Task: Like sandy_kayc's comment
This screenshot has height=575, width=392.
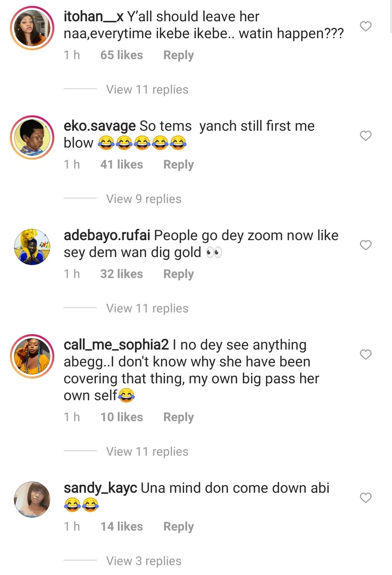Action: (x=366, y=498)
